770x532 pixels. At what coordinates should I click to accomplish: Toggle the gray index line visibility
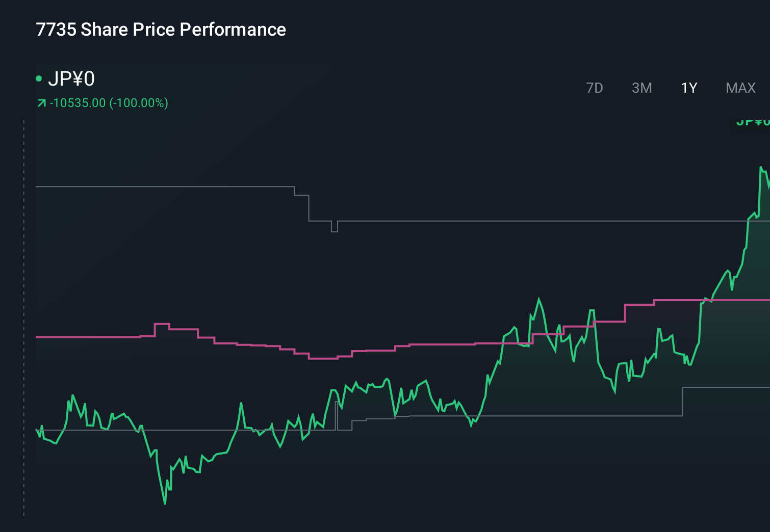(153, 187)
